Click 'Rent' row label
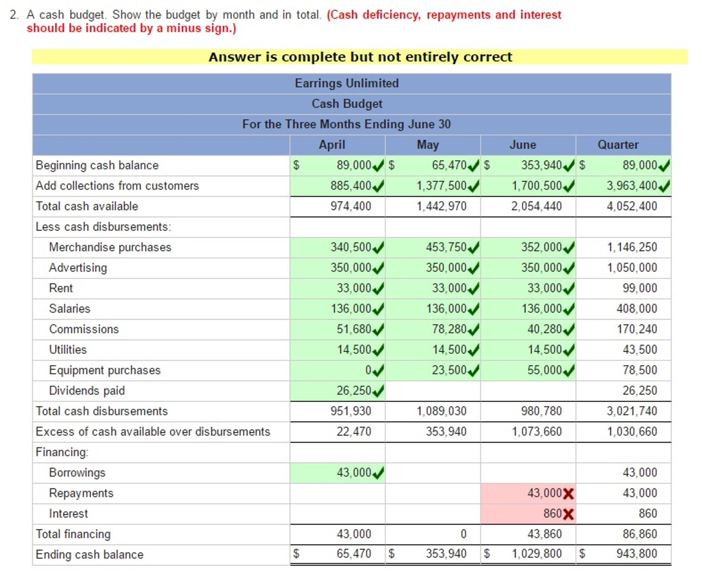Screen dimensions: 702x588 click(x=61, y=288)
